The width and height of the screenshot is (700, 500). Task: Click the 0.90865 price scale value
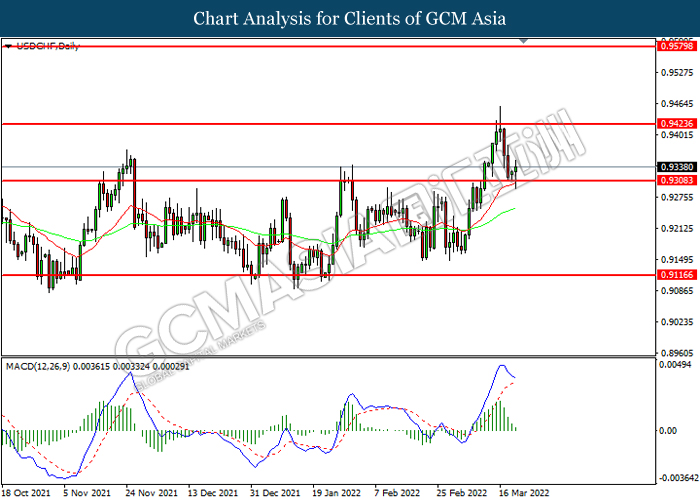[x=677, y=291]
